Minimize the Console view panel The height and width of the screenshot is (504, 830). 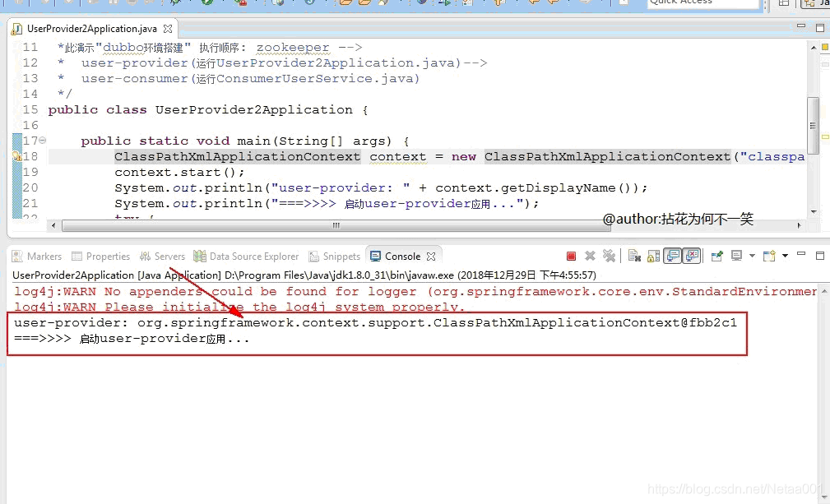[x=801, y=255]
